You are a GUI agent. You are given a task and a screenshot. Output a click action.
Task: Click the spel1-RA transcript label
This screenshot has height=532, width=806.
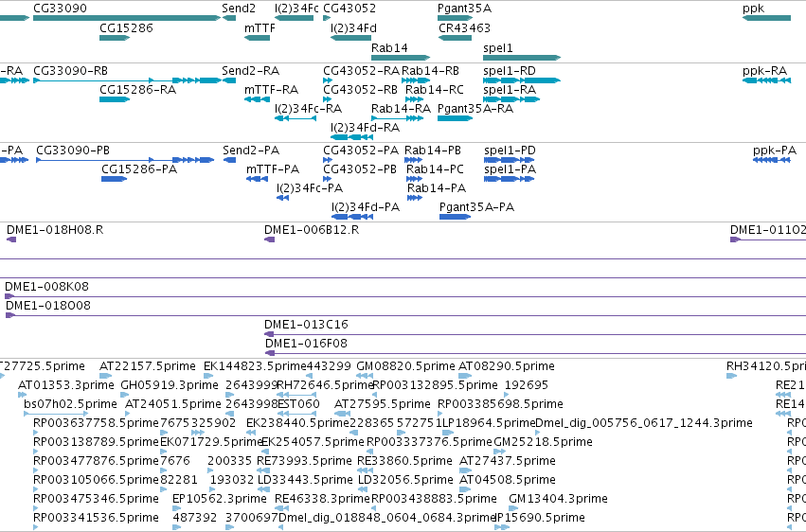click(510, 89)
